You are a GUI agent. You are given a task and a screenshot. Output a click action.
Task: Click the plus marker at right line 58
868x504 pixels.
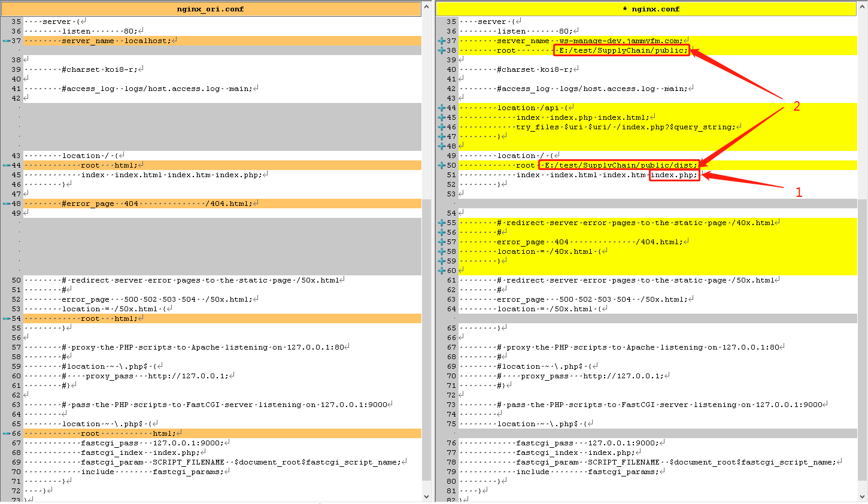tap(442, 251)
